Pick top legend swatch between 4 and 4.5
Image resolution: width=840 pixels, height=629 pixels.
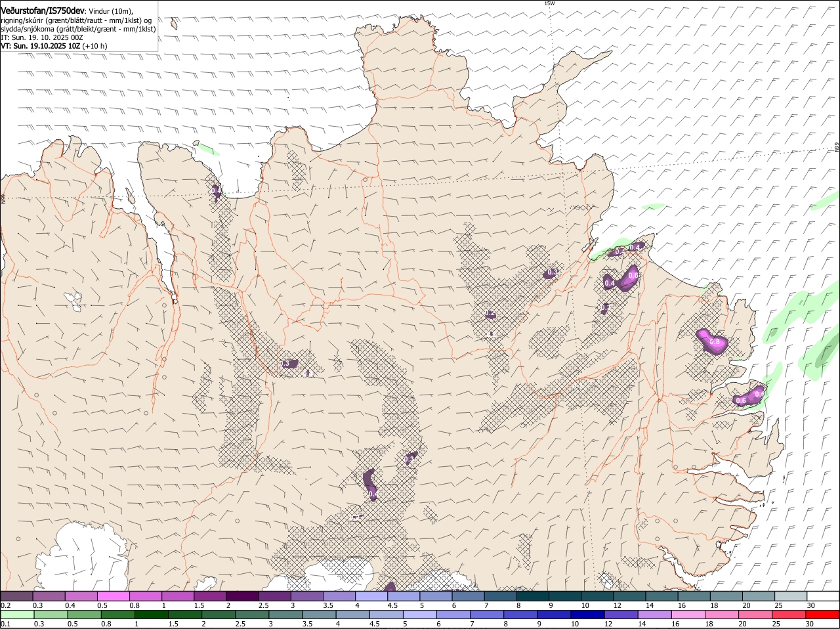pos(371,596)
